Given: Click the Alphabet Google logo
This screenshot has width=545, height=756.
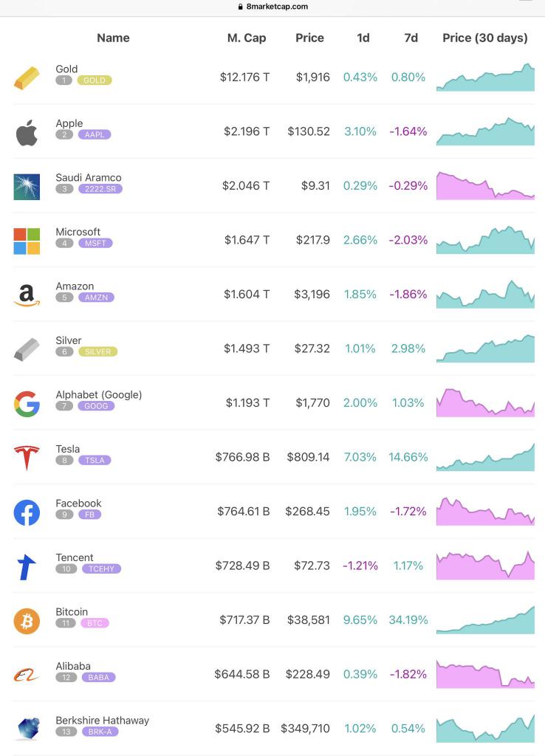Looking at the screenshot, I should (27, 404).
